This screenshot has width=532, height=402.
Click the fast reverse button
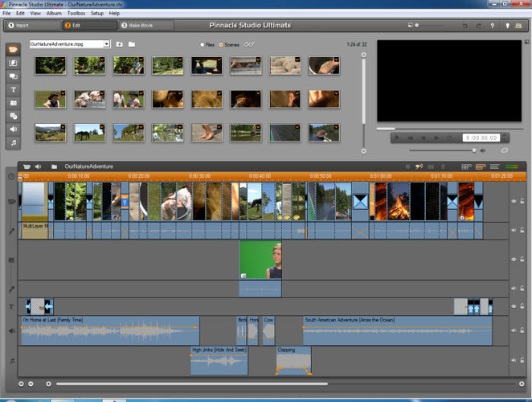[423, 137]
